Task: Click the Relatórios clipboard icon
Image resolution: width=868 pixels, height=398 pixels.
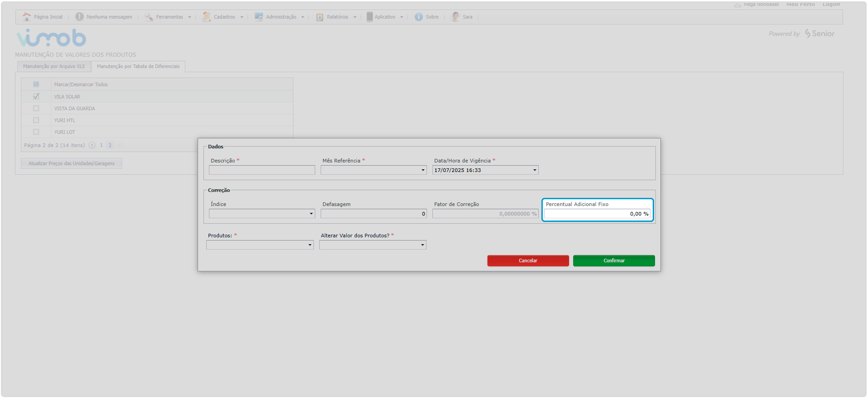Action: point(320,17)
